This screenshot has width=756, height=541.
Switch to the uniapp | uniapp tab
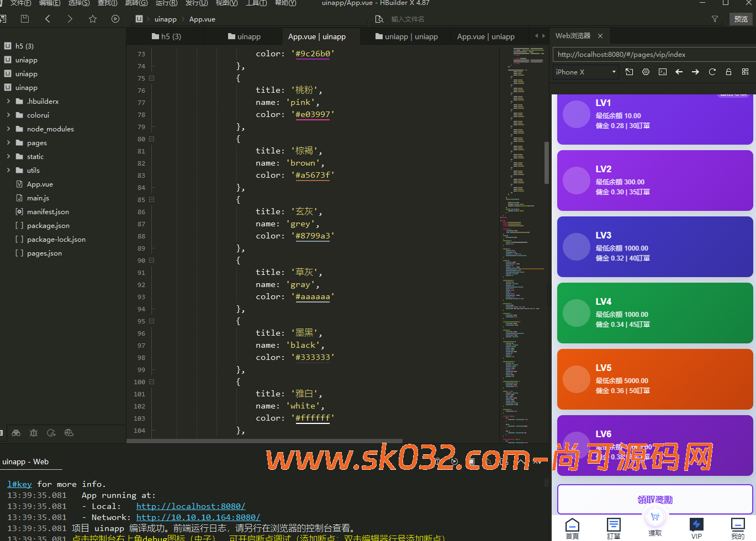pos(406,36)
